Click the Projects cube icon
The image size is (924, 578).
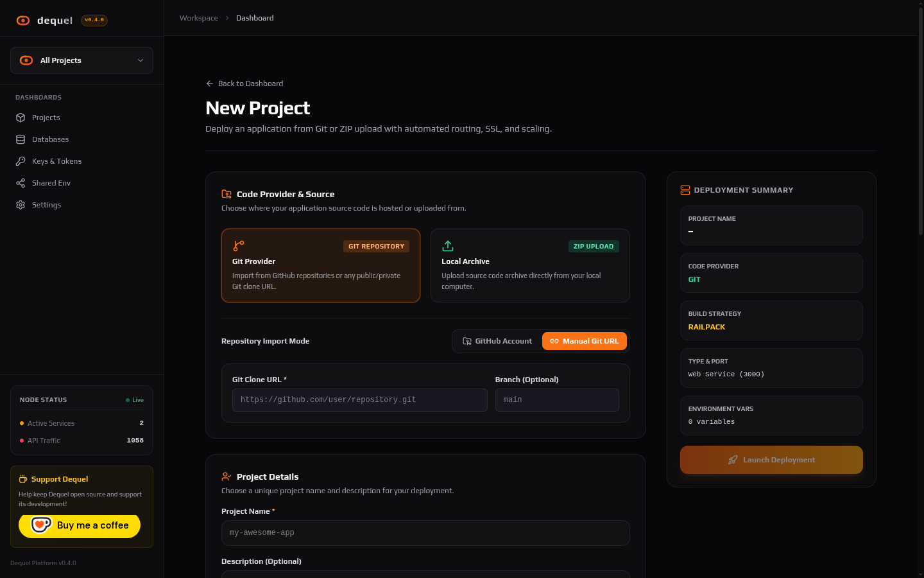pyautogui.click(x=21, y=118)
